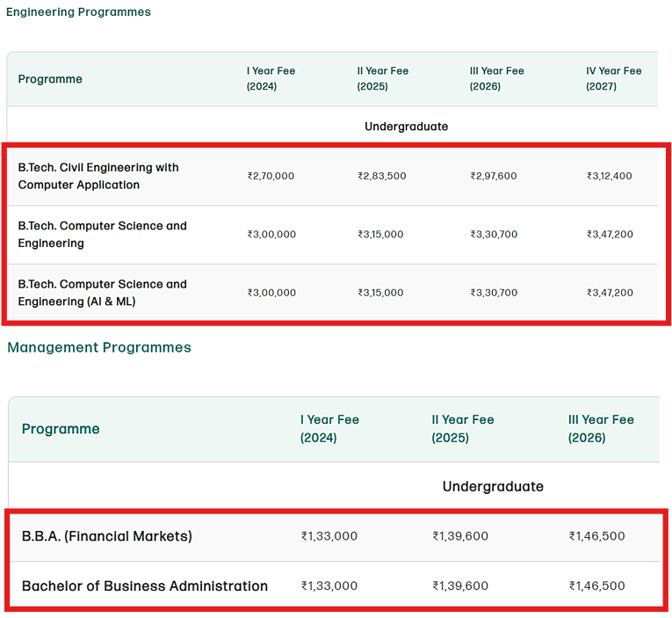This screenshot has height=618, width=672.
Task: Select the II Year Fee (2025) management header
Action: coord(463,428)
